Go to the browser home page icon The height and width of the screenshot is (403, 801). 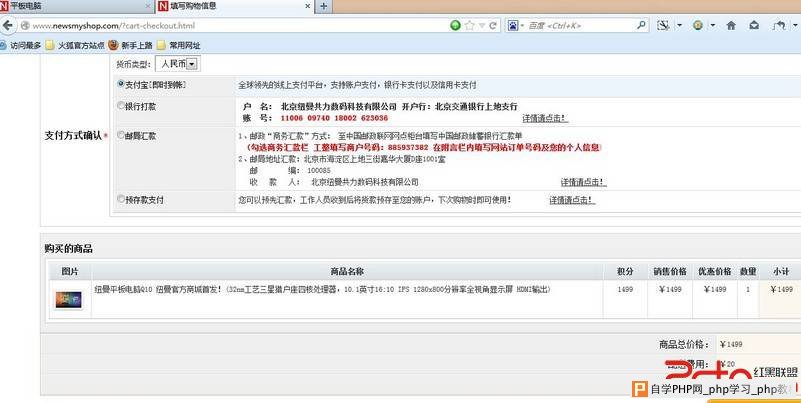point(731,25)
